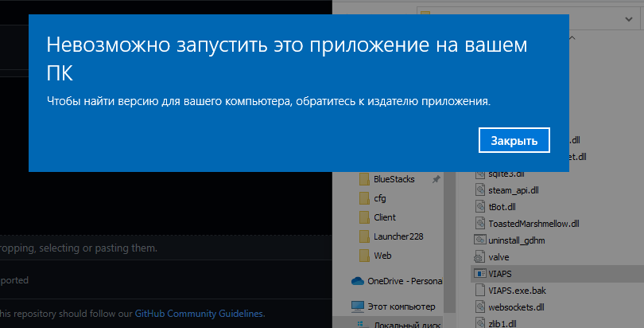Close the error dialog with Закрыть button

coord(514,140)
